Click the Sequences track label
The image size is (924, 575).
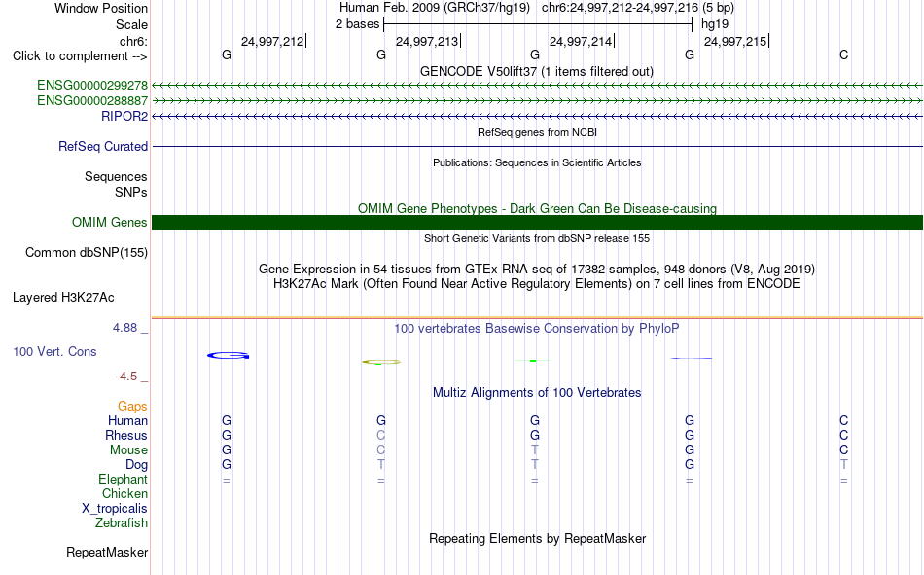tap(116, 176)
